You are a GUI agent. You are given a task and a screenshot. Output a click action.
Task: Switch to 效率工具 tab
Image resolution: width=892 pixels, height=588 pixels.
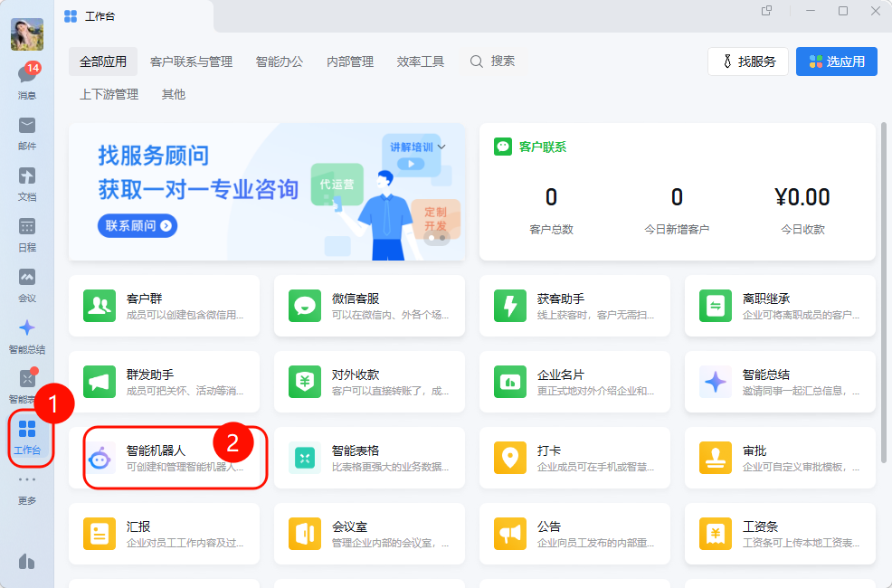point(421,62)
